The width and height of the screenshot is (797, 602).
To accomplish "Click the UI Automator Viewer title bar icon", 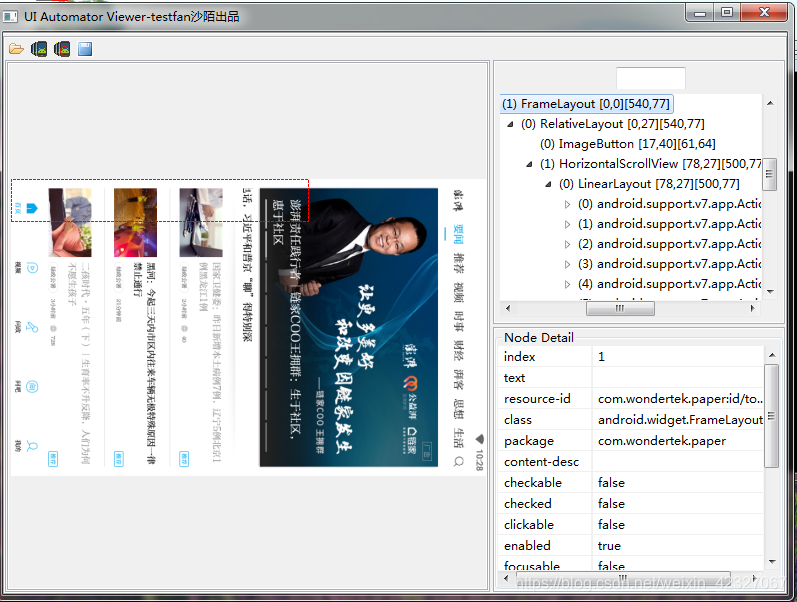I will tap(10, 17).
